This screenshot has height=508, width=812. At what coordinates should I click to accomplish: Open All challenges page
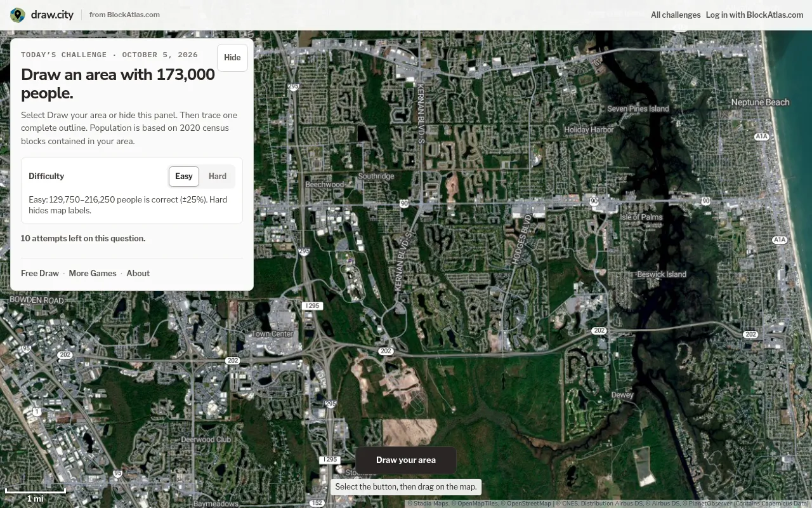(x=676, y=15)
